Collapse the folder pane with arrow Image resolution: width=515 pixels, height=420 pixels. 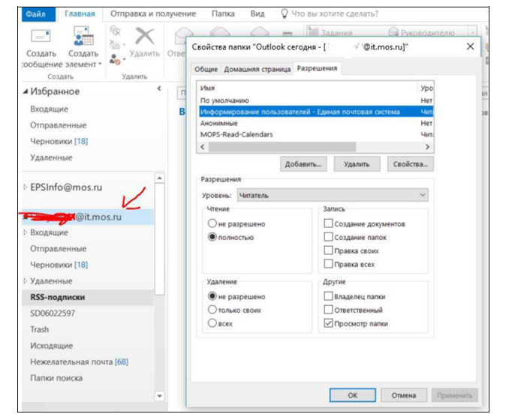(158, 89)
